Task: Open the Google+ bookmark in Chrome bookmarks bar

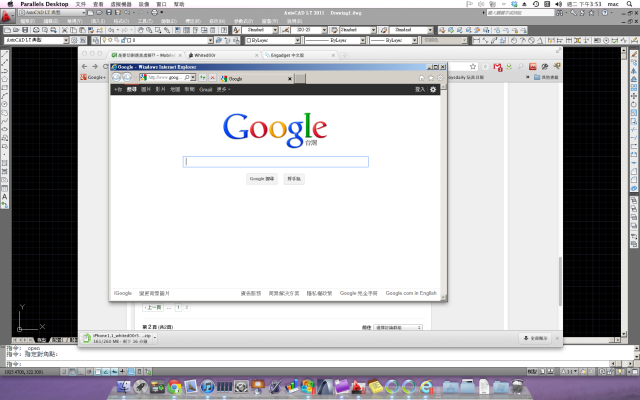Action: 93,77
